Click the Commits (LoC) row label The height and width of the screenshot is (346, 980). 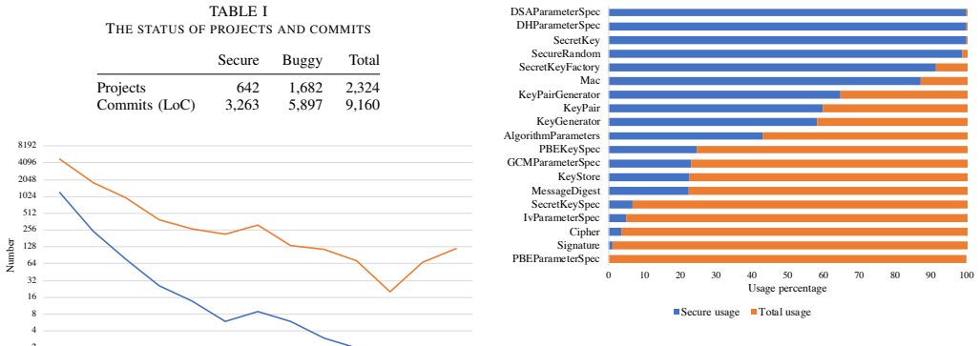tap(146, 105)
